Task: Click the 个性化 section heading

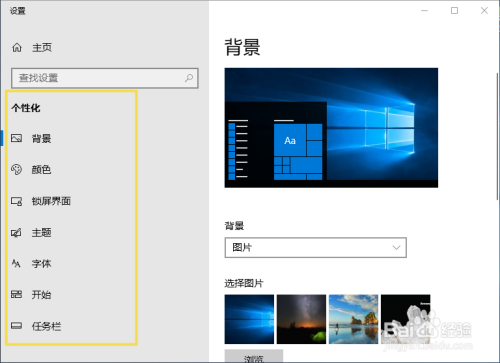Action: click(26, 108)
